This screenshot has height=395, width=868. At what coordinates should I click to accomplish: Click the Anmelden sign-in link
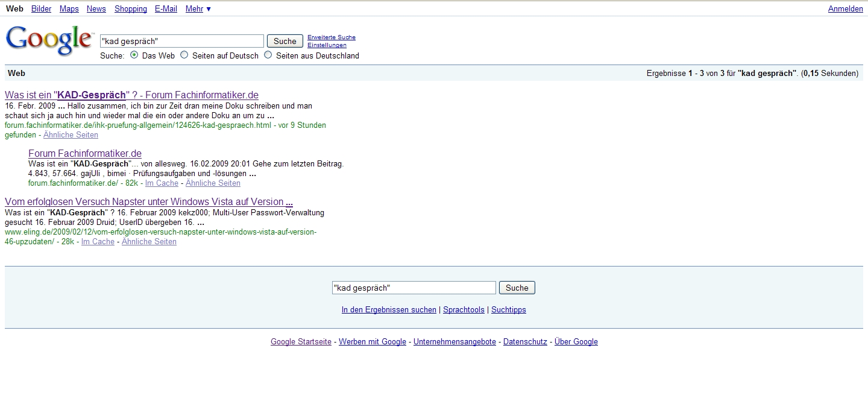coord(846,8)
